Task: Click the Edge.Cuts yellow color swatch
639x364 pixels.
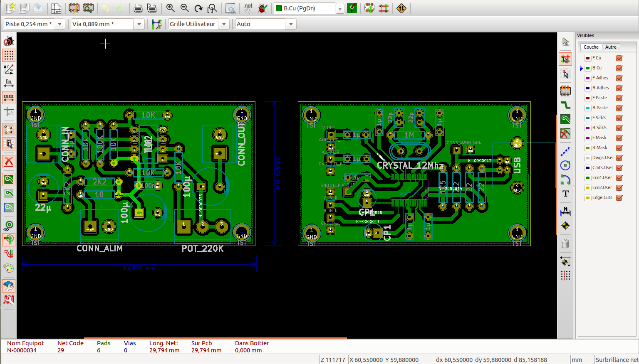Action: (x=588, y=198)
